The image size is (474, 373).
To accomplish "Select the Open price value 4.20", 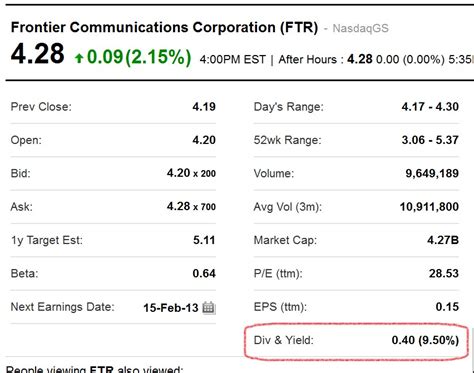I will pyautogui.click(x=204, y=140).
